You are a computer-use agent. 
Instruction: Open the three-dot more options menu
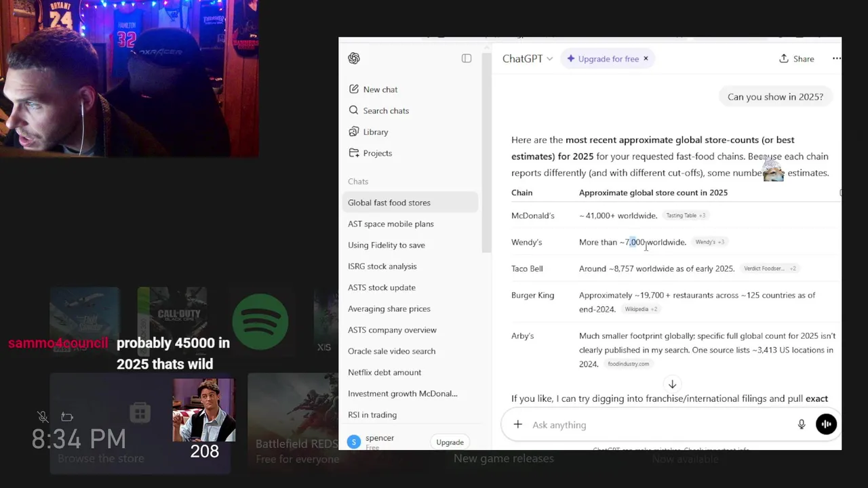(x=836, y=58)
